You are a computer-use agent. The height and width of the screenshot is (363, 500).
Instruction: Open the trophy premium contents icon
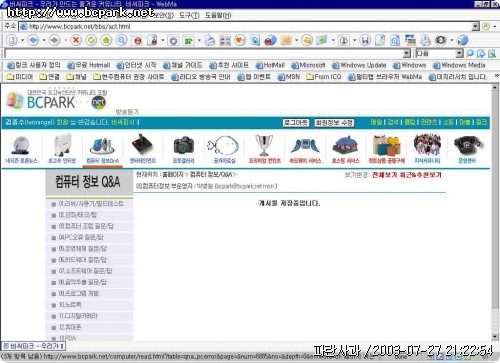point(265,149)
